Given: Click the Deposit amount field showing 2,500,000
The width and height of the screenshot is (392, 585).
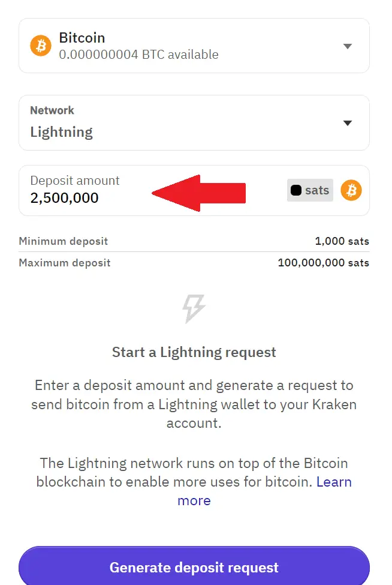Looking at the screenshot, I should (65, 198).
